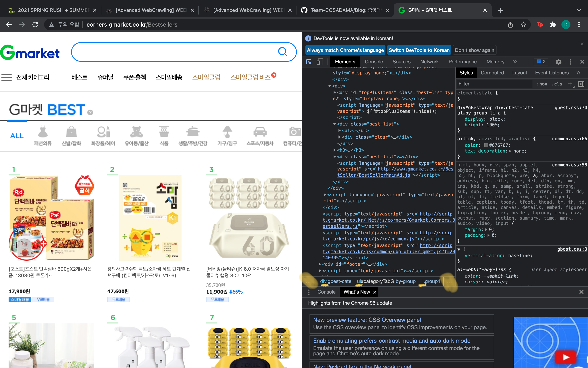Click 스마일클럽 navigation link
Screen dimensions: 588x368
click(206, 77)
